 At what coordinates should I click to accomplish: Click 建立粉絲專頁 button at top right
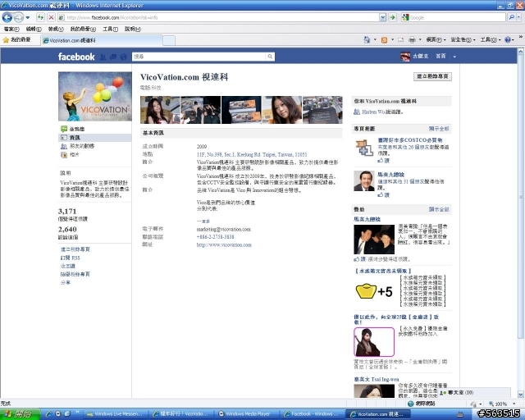pos(432,76)
